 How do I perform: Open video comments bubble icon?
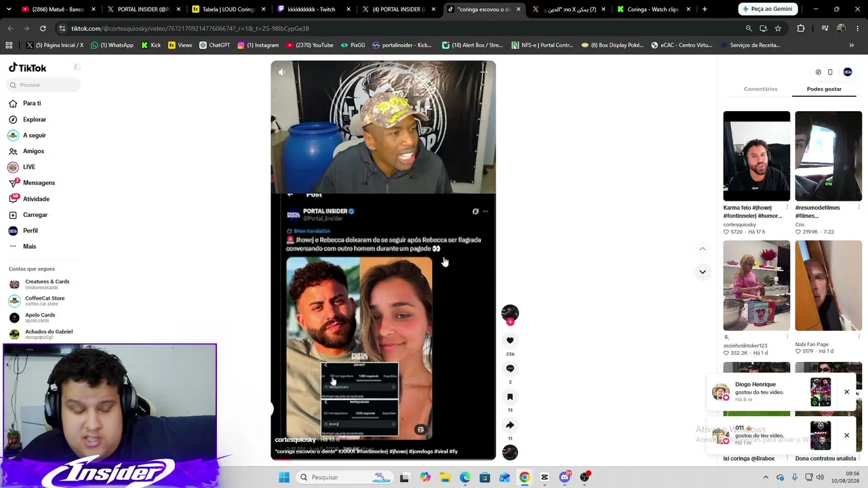click(x=510, y=369)
